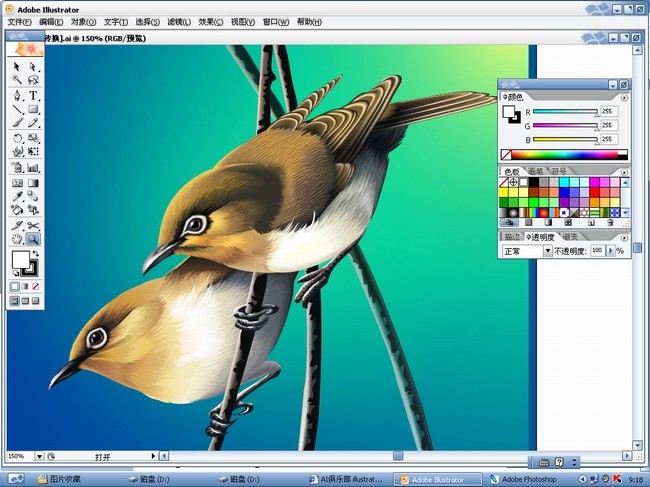Select the Live Paint Bucket tool
Image resolution: width=650 pixels, height=487 pixels.
point(17,210)
